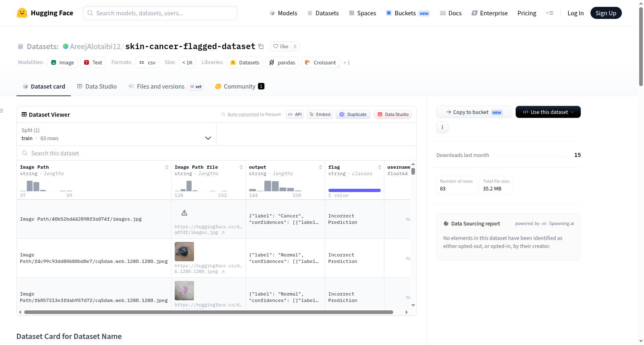Open Data Studio from viewer header button
Viewport: 644px width, 345px height.
[393, 114]
